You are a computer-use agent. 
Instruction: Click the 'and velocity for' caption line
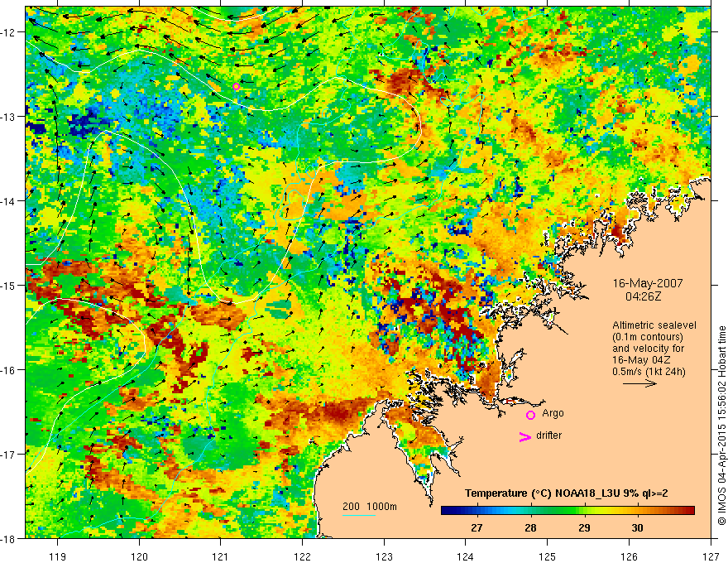(648, 349)
